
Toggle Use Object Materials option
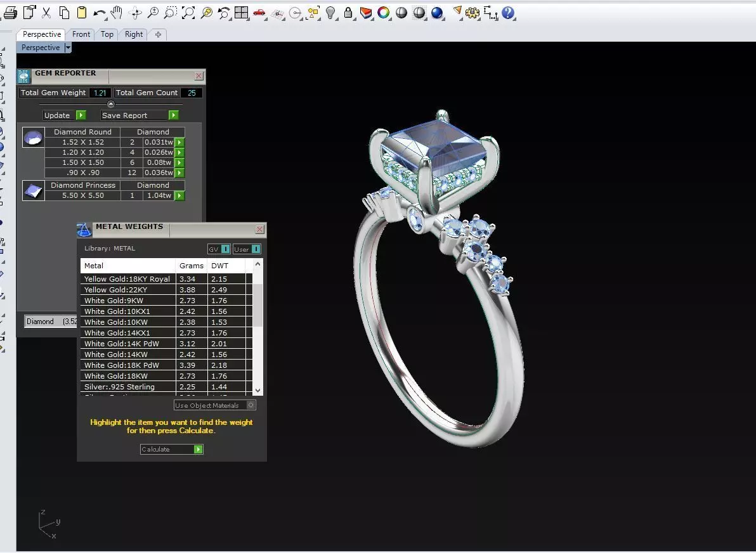[251, 405]
